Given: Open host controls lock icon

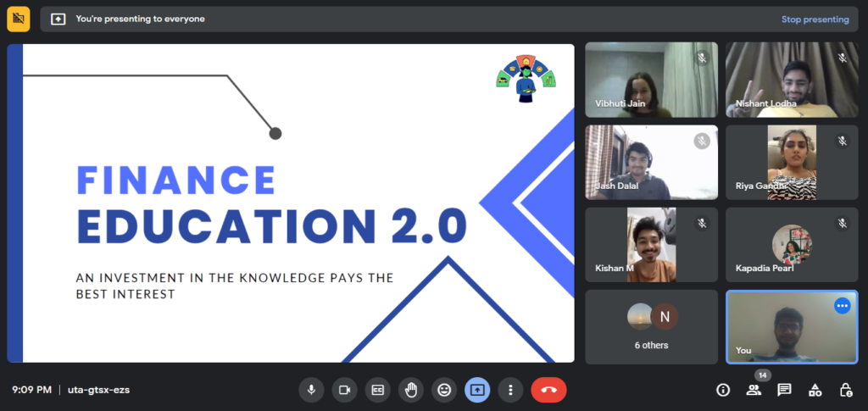Looking at the screenshot, I should (x=845, y=390).
